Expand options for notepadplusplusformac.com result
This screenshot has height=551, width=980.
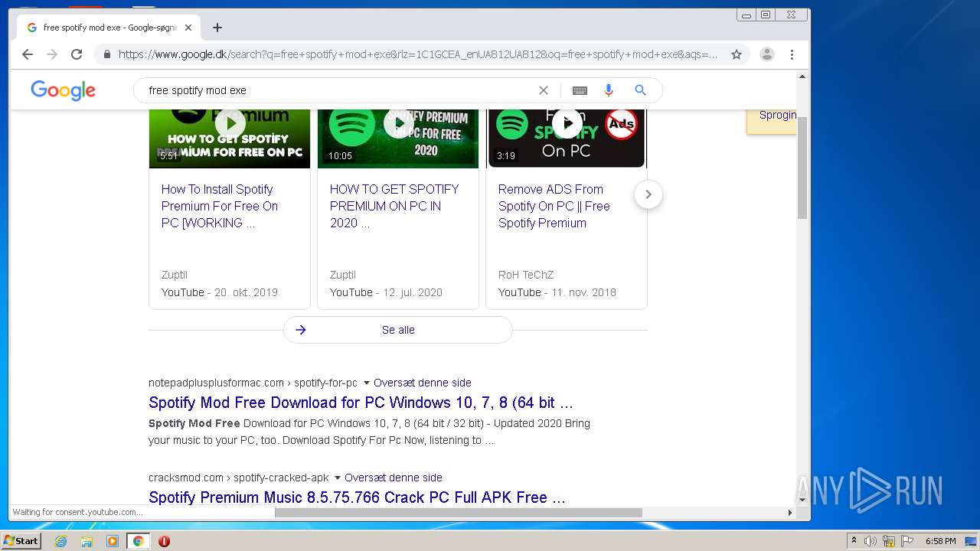point(366,383)
